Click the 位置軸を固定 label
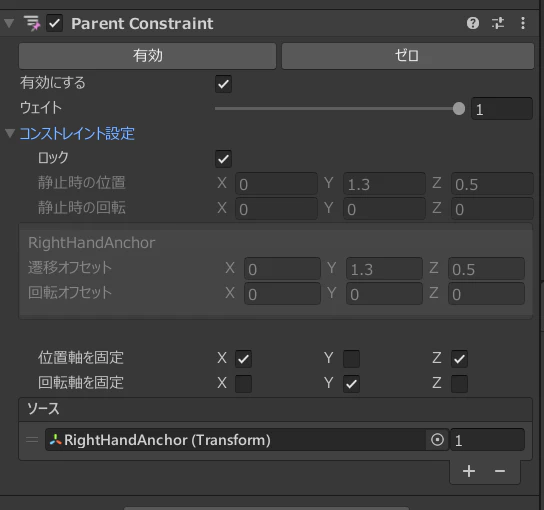The width and height of the screenshot is (544, 510). click(x=80, y=358)
